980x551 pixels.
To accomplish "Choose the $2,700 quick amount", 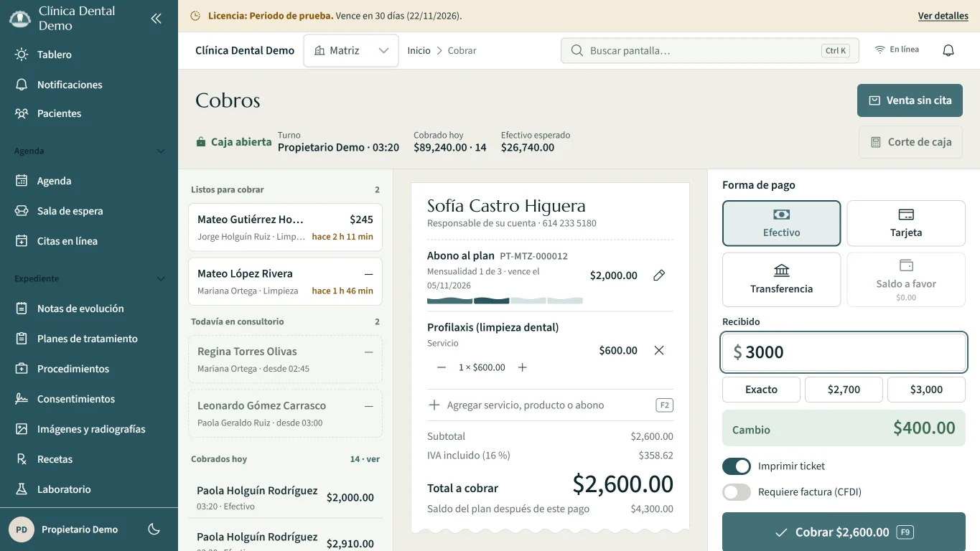I will click(844, 390).
